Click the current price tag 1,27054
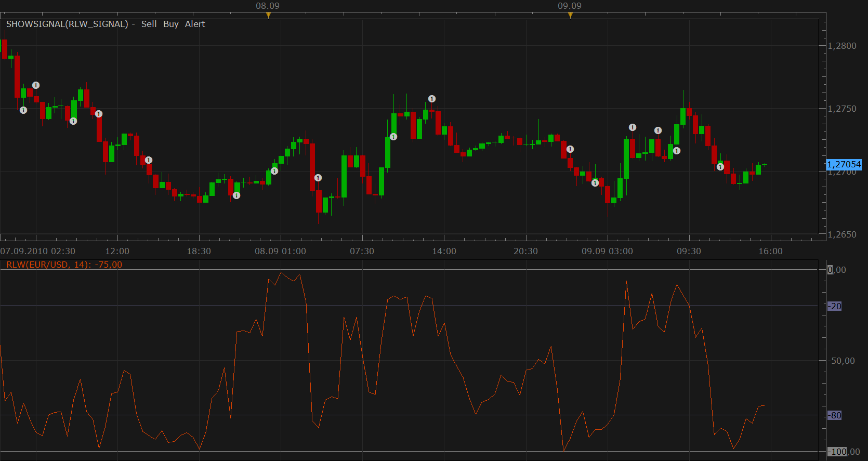The image size is (868, 461). pos(844,164)
